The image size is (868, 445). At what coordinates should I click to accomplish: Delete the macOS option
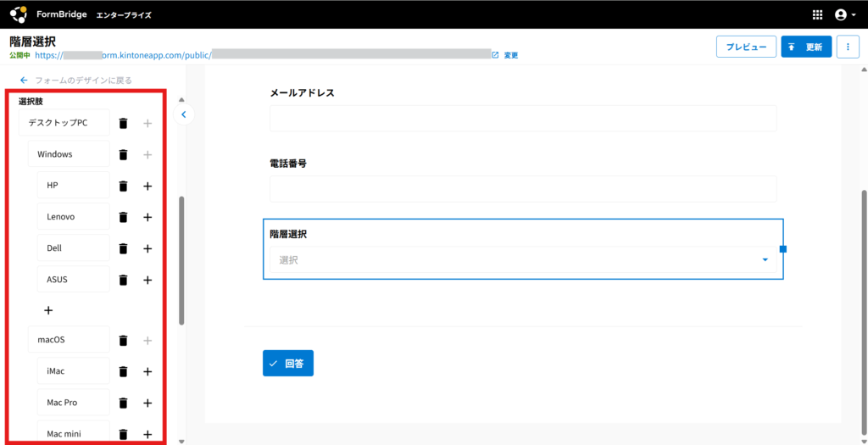coord(124,341)
